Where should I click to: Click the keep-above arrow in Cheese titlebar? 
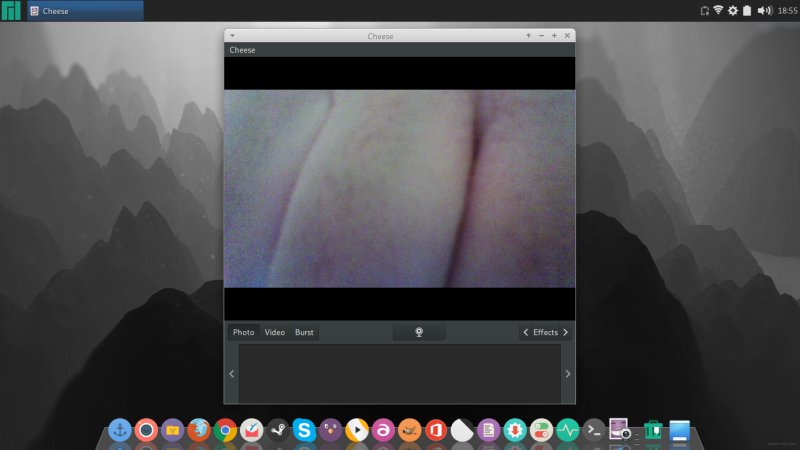pyautogui.click(x=529, y=36)
